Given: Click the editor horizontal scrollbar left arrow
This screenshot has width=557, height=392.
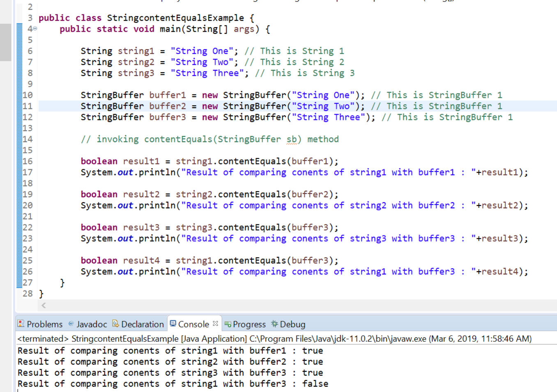Looking at the screenshot, I should tap(44, 305).
